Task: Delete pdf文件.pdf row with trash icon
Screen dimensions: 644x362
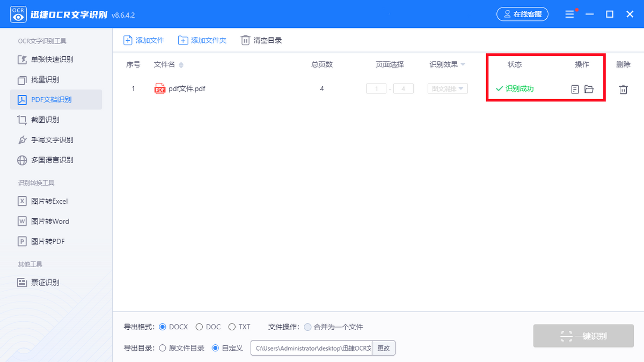Action: [x=623, y=89]
